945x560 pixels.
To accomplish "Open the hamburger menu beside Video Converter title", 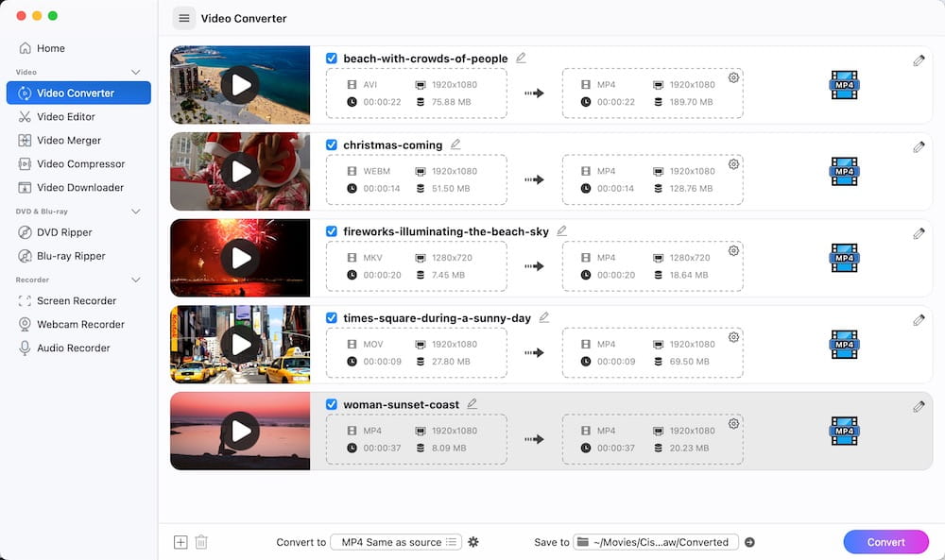I will click(x=184, y=18).
